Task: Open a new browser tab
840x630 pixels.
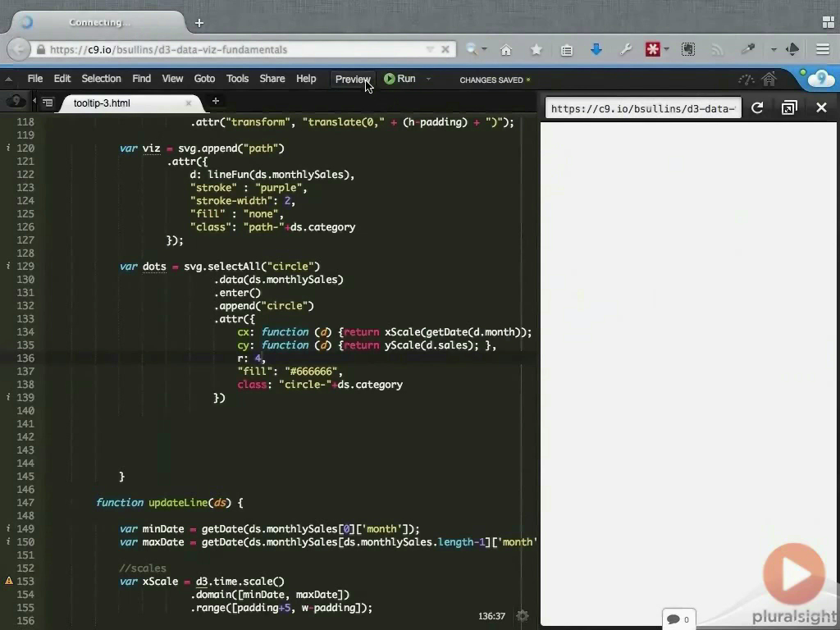Action: click(x=199, y=23)
